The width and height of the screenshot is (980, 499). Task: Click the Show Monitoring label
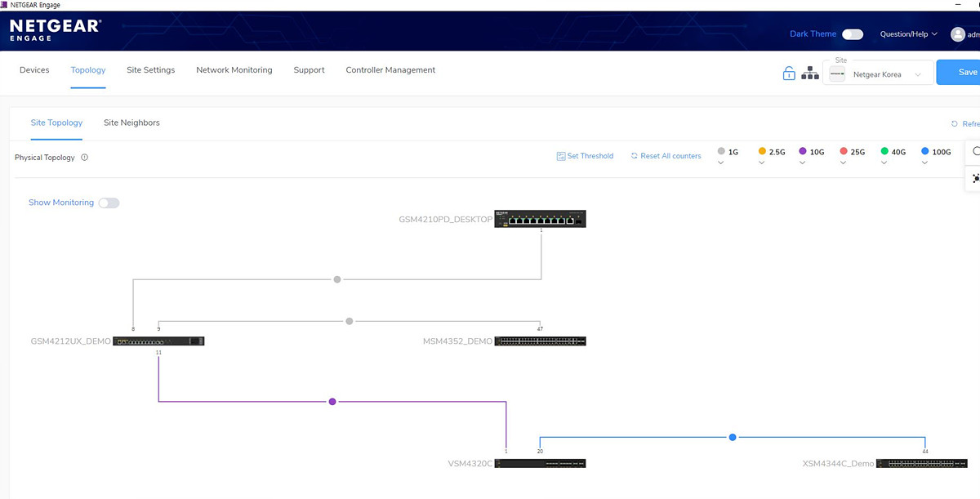click(61, 203)
